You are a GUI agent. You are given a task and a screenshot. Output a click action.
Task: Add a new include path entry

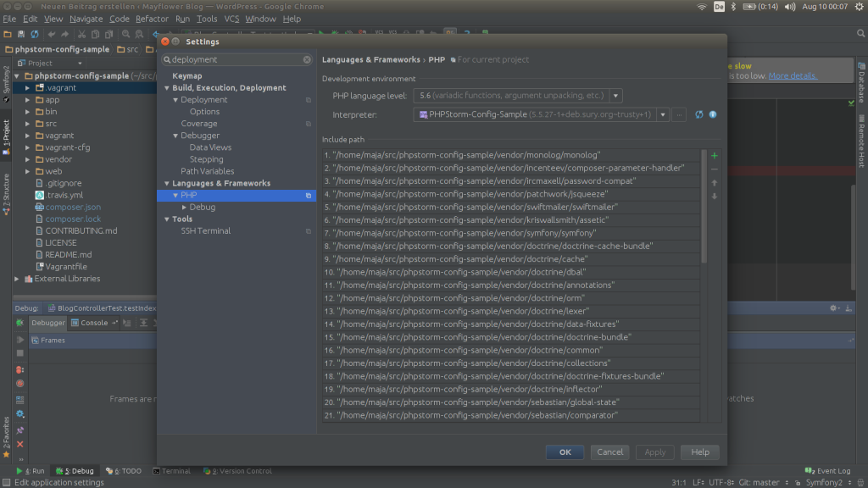[714, 156]
